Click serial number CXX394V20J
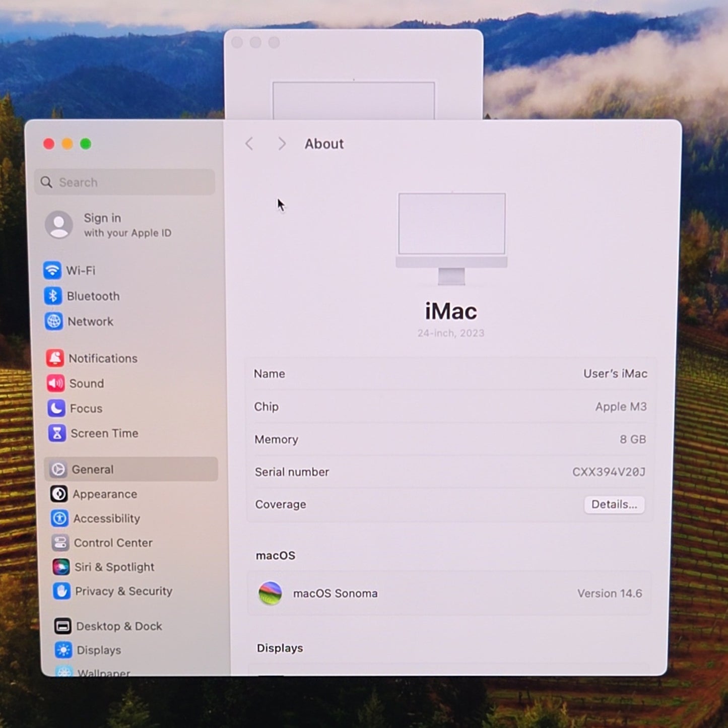The width and height of the screenshot is (728, 728). tap(609, 472)
